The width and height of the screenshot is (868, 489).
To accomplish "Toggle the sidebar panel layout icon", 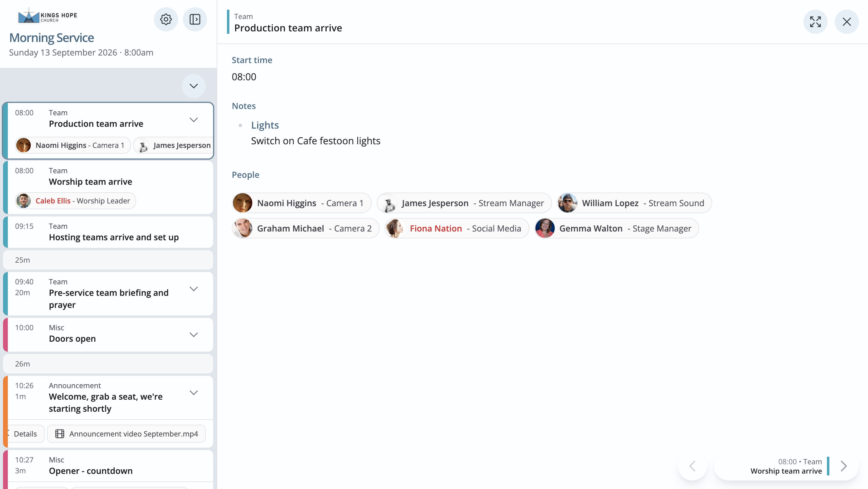I will (195, 19).
